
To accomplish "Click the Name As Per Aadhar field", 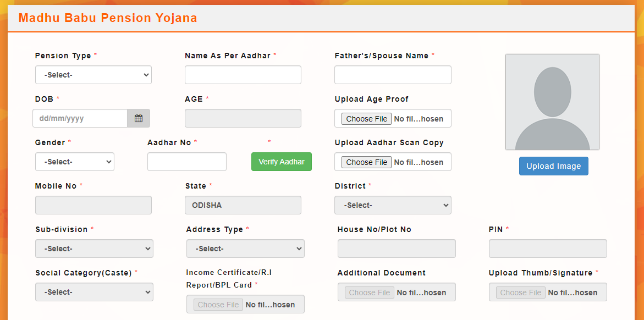I will [x=243, y=75].
